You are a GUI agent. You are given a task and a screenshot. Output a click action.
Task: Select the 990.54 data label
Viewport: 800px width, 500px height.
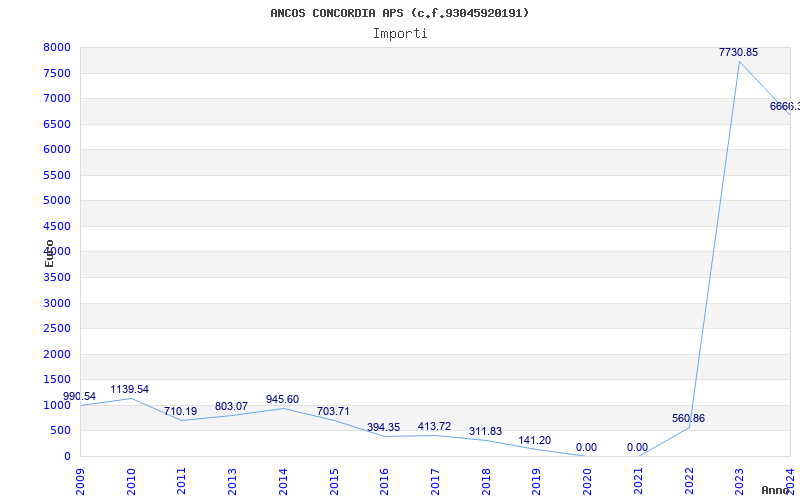(79, 396)
